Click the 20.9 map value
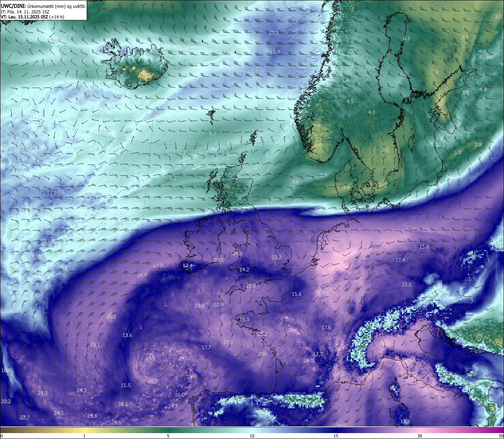The height and width of the screenshot is (439, 504). [219, 305]
